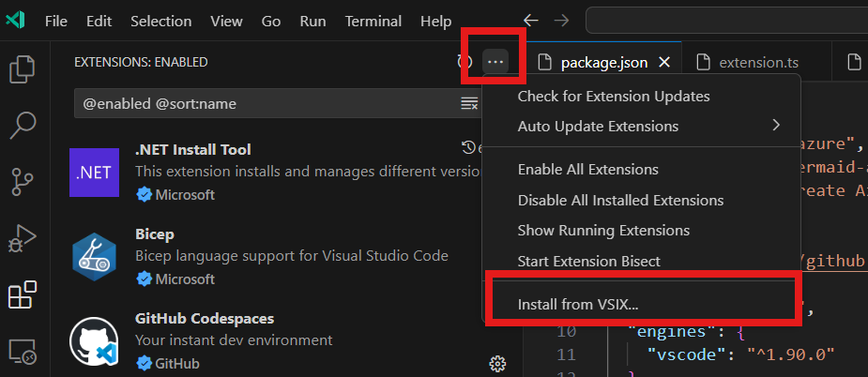Refresh the extensions list
Image resolution: width=868 pixels, height=377 pixels.
tap(465, 62)
